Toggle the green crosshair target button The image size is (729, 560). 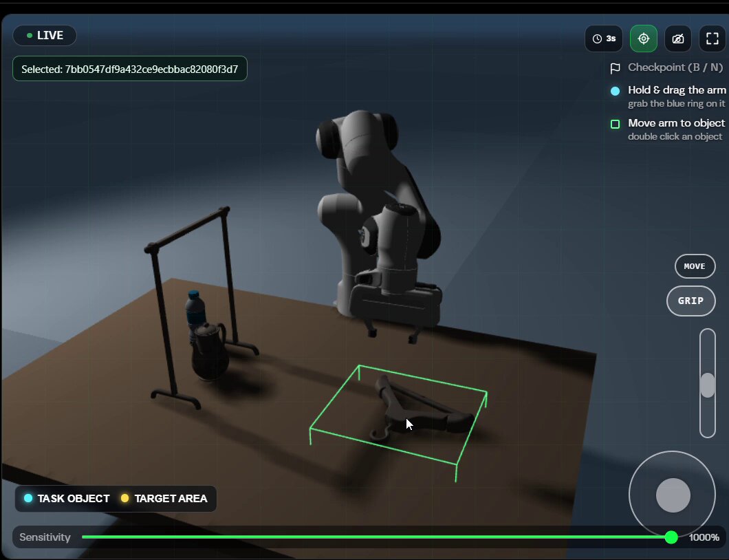tap(644, 39)
